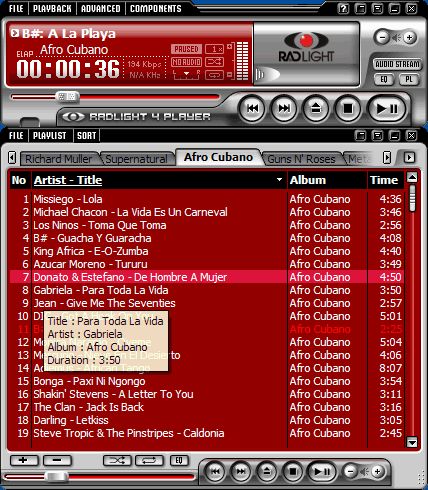Image resolution: width=428 pixels, height=490 pixels.
Task: Open the File menu in main player
Action: point(16,8)
